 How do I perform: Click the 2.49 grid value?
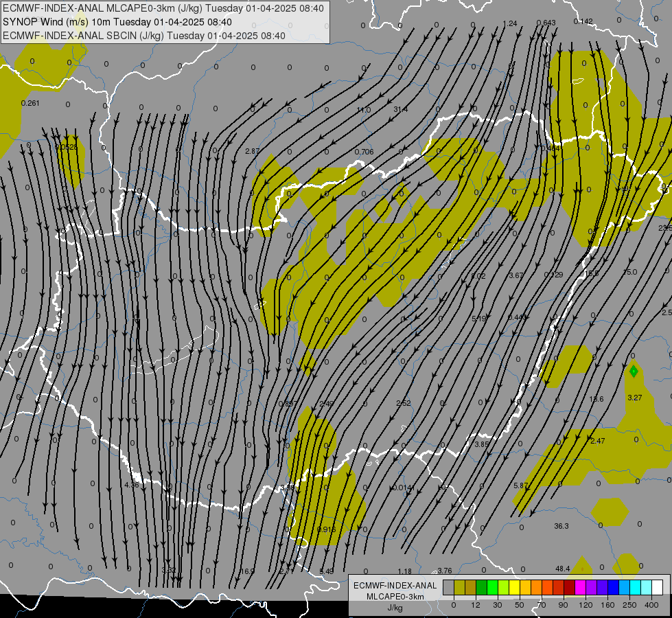[x=326, y=404]
